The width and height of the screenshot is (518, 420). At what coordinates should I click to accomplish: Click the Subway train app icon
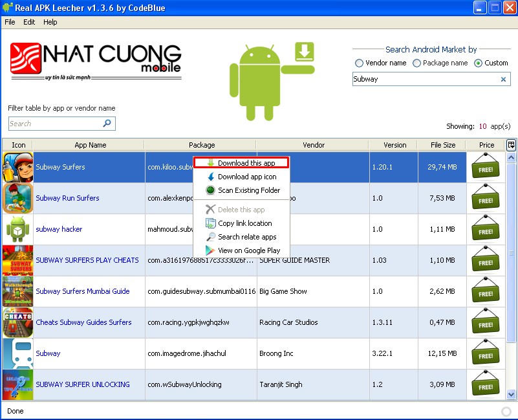(x=18, y=353)
